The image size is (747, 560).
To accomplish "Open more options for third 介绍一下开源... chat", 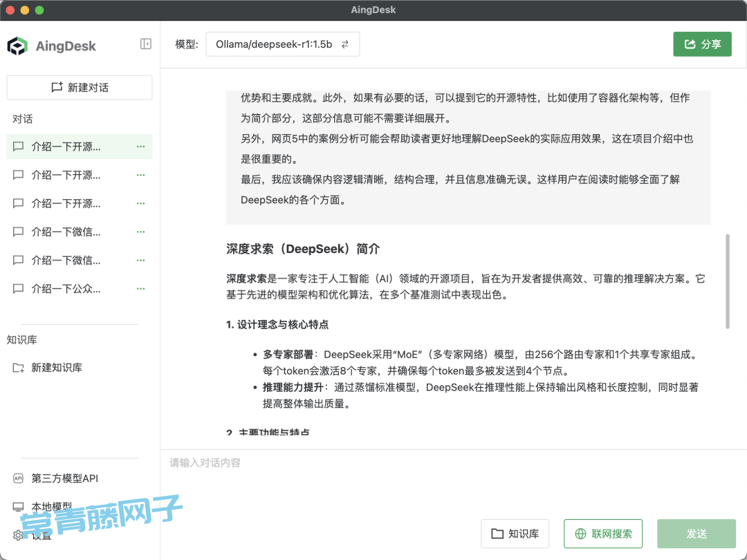I will 141,203.
